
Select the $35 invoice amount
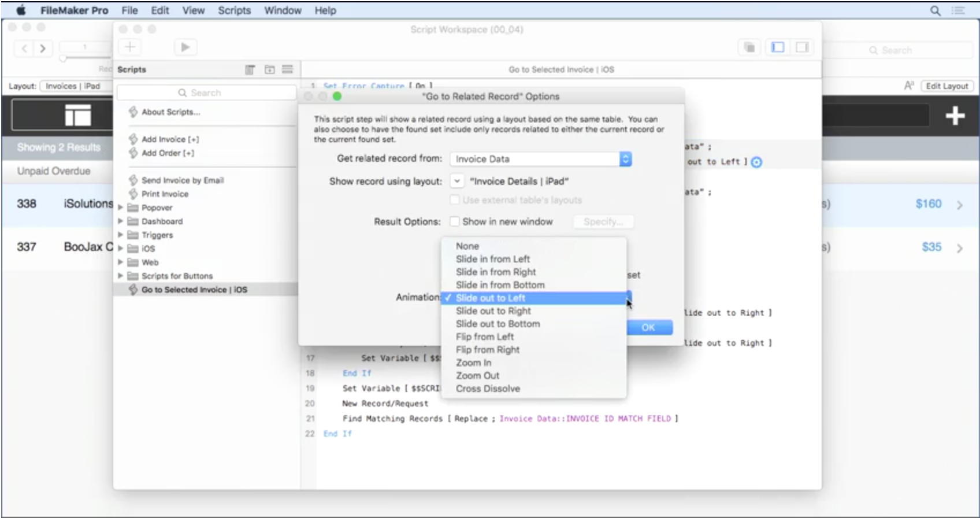click(x=931, y=247)
